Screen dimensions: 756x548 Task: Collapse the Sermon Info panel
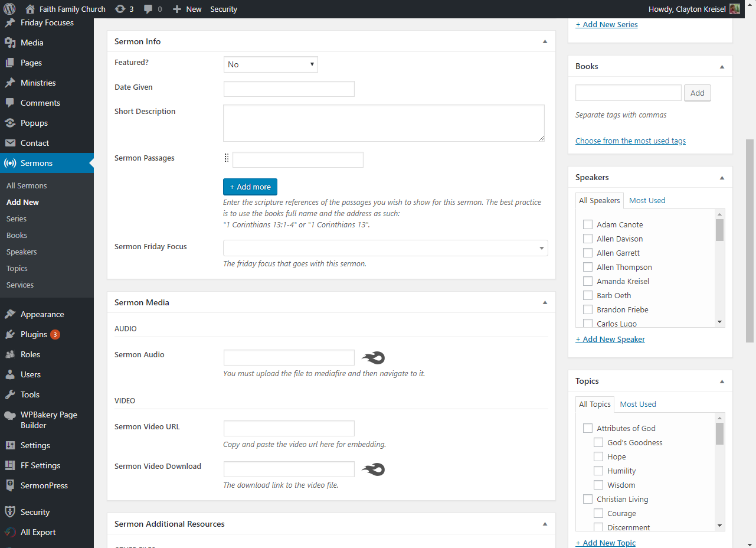545,41
